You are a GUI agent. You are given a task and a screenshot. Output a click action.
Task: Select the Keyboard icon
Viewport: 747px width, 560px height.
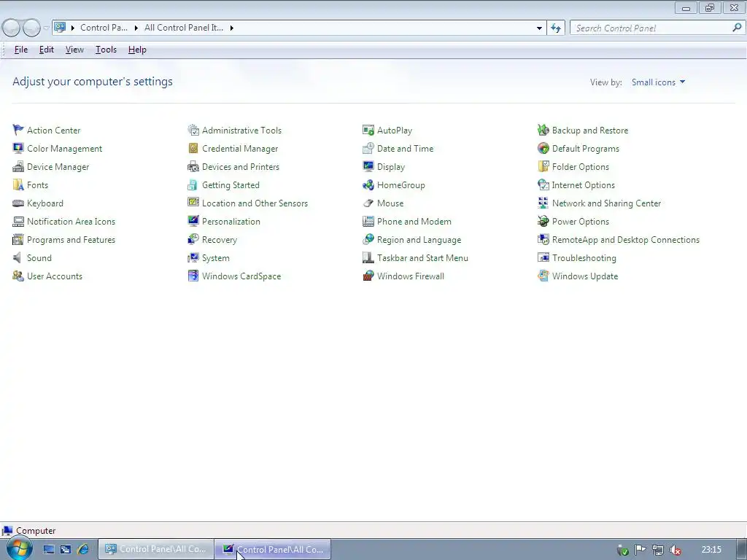click(18, 203)
